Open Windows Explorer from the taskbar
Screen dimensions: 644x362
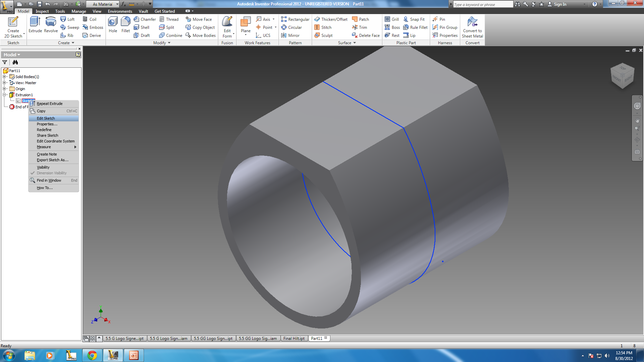30,355
